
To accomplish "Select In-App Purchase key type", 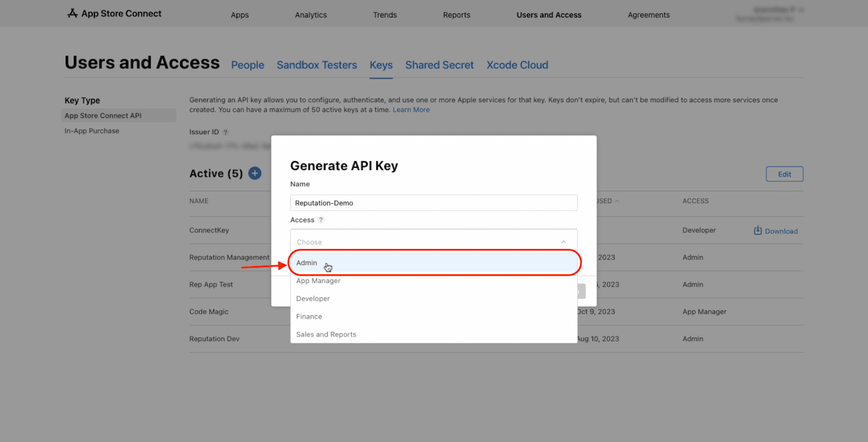I will 92,131.
